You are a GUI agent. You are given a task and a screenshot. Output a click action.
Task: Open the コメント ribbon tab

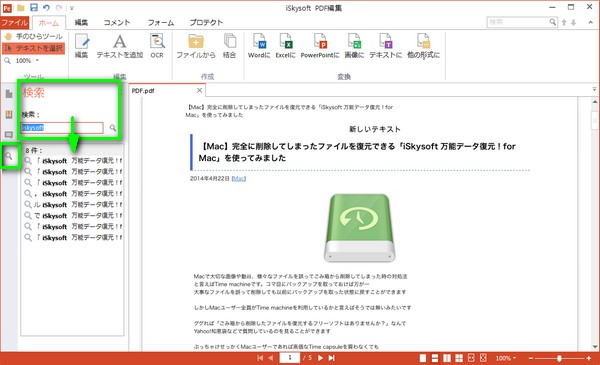tap(117, 23)
